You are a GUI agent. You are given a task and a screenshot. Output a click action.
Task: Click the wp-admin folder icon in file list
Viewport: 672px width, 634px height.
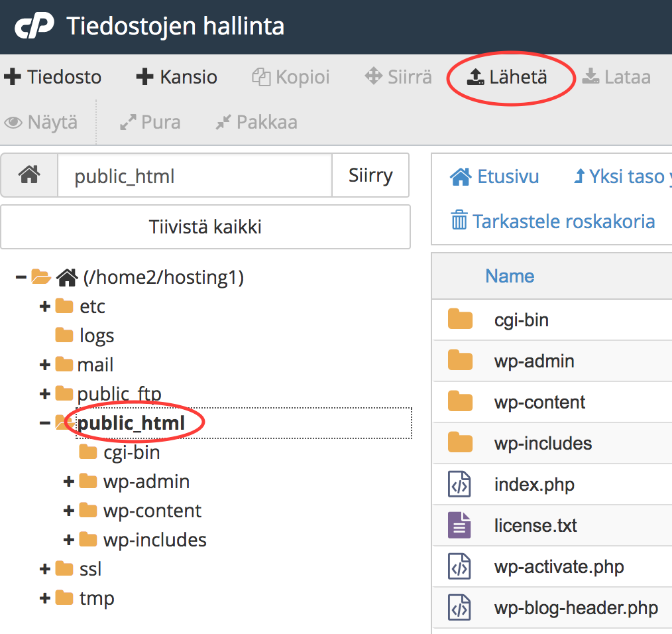[x=459, y=361]
